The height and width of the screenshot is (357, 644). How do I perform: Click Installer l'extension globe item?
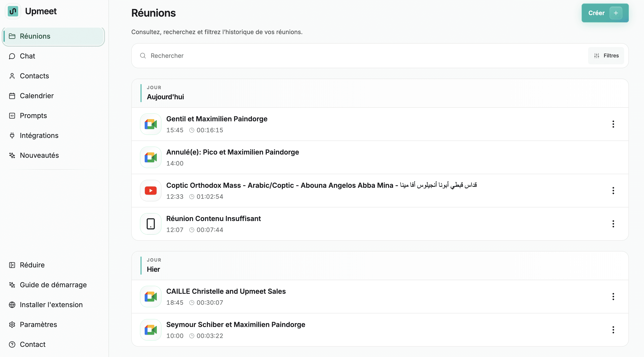[51, 305]
